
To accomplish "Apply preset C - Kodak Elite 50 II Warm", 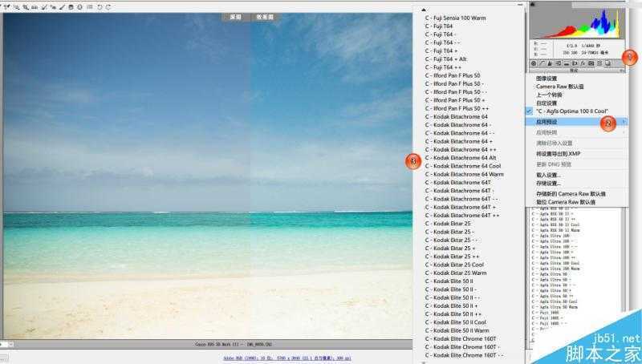I will coord(457,330).
